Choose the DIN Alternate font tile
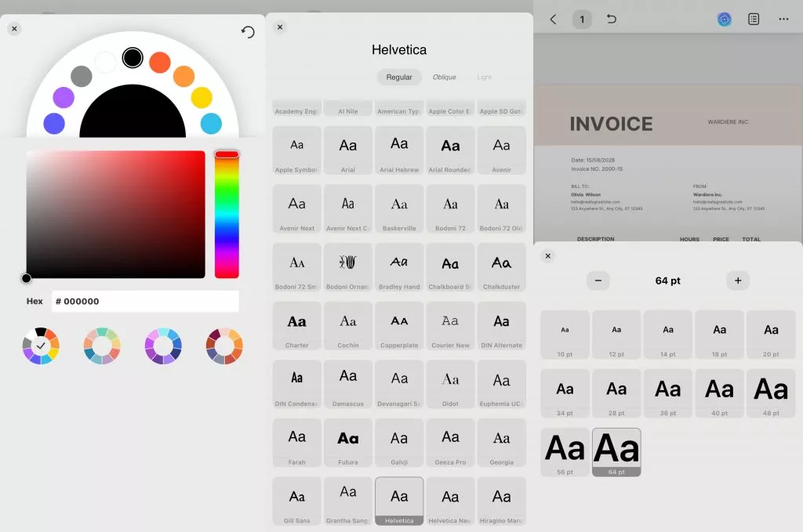Viewport: 803px width, 532px height. click(x=502, y=326)
